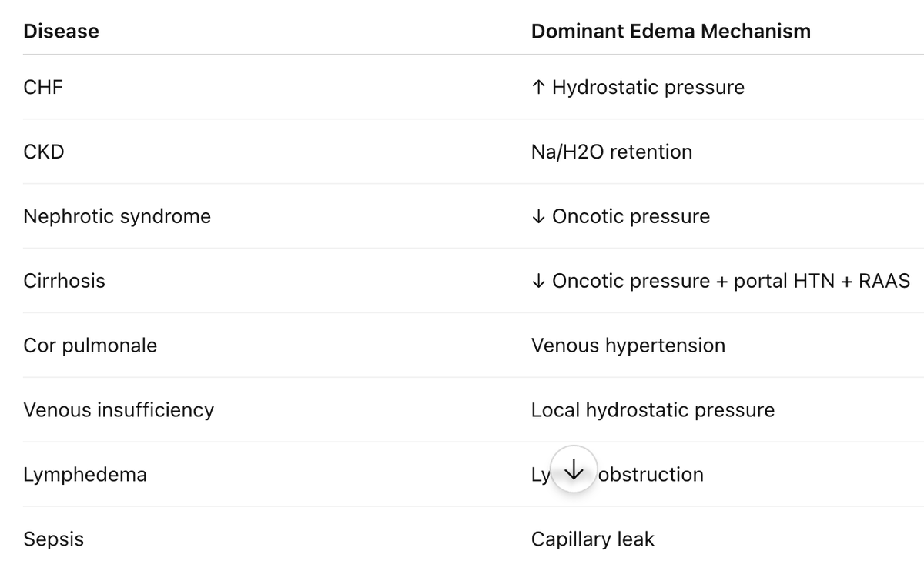Click the Sepsis disease cell
Image resolution: width=924 pixels, height=581 pixels.
click(x=54, y=539)
